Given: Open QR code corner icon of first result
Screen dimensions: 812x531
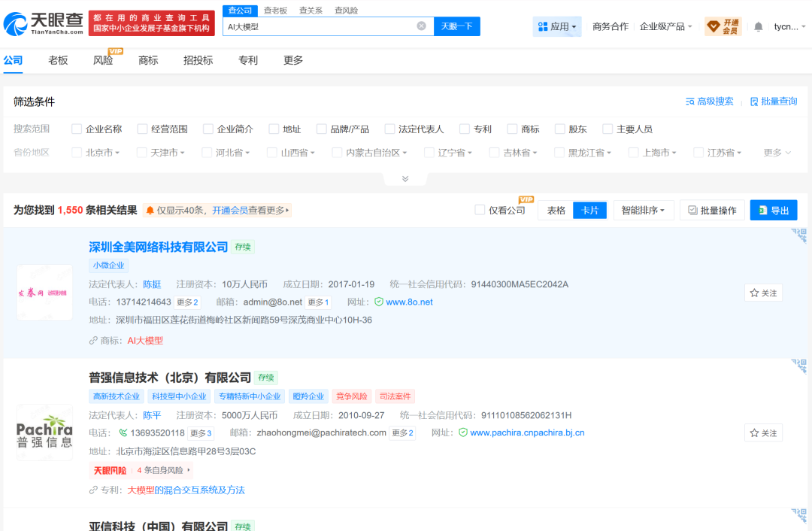Looking at the screenshot, I should 799,235.
